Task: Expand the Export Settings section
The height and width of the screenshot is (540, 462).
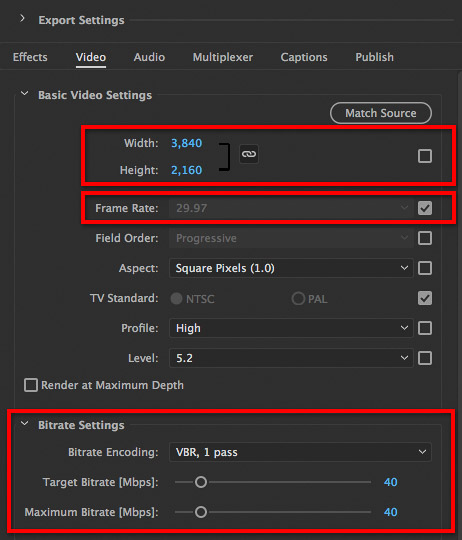Action: [x=22, y=18]
